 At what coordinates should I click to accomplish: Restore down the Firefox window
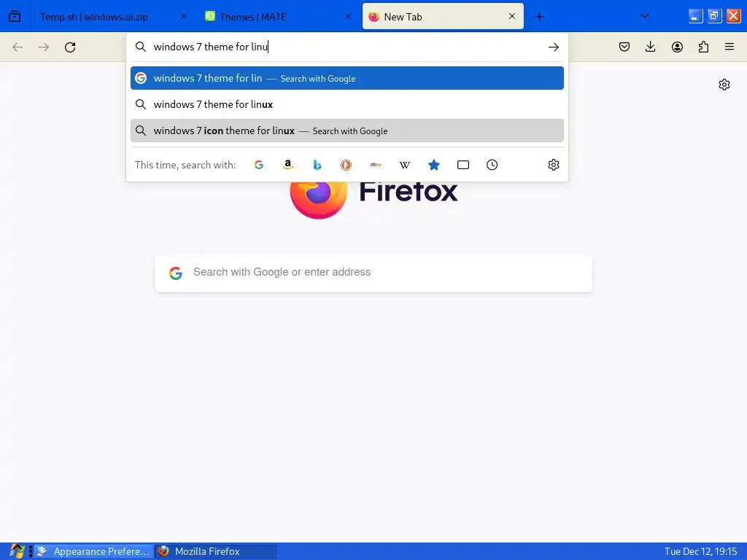[714, 16]
